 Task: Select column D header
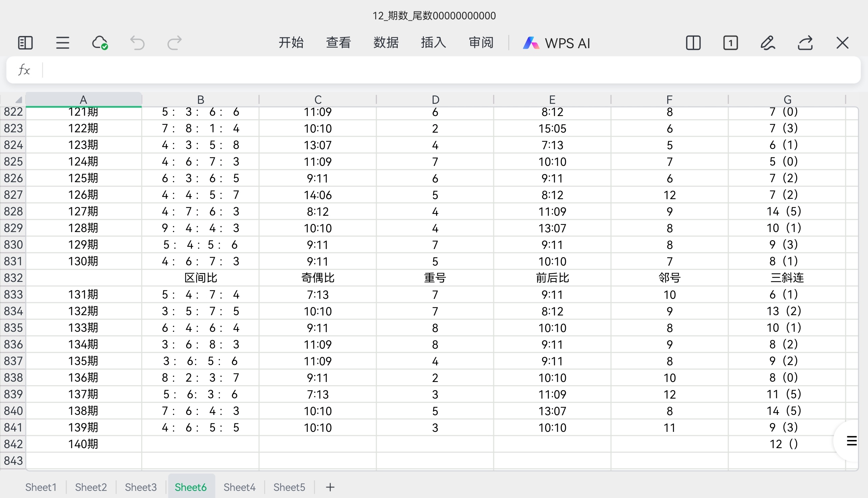(x=435, y=99)
